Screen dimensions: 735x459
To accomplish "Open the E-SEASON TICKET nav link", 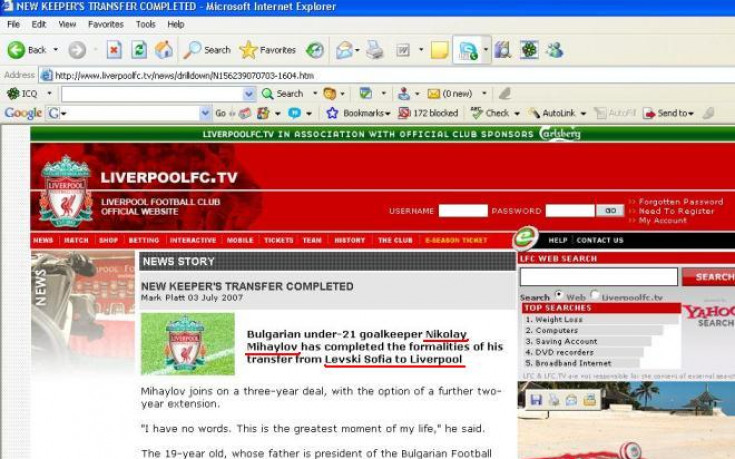I will click(456, 240).
